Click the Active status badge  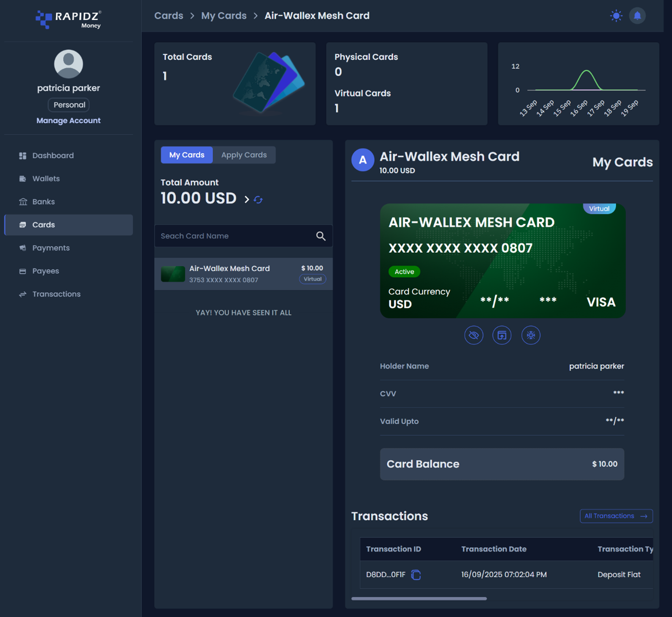tap(404, 272)
